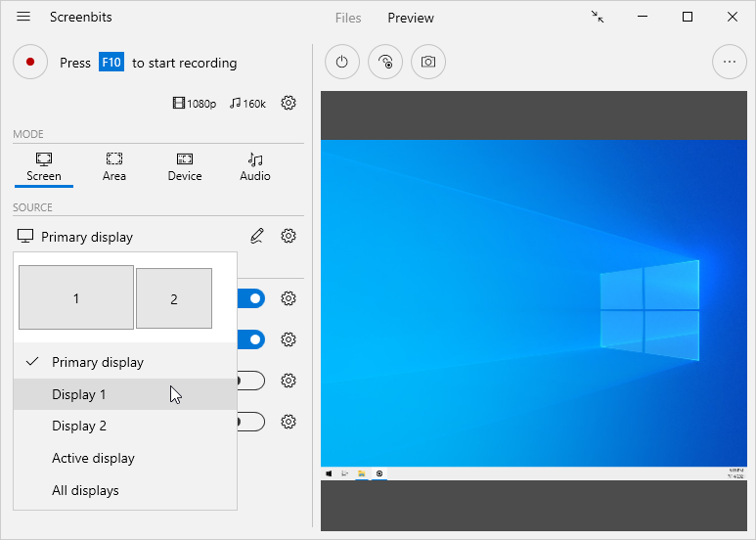Image resolution: width=756 pixels, height=540 pixels.
Task: Select monitor 2 thumbnail
Action: click(x=174, y=298)
